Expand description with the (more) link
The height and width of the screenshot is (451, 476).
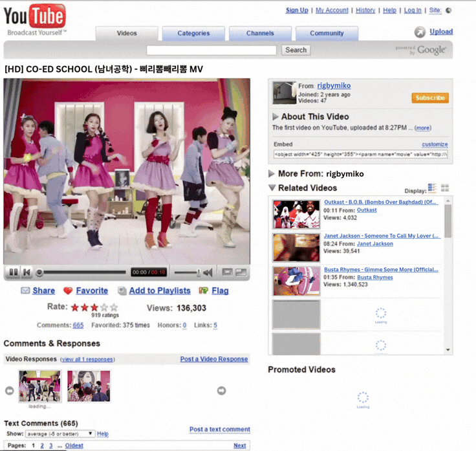(x=423, y=128)
